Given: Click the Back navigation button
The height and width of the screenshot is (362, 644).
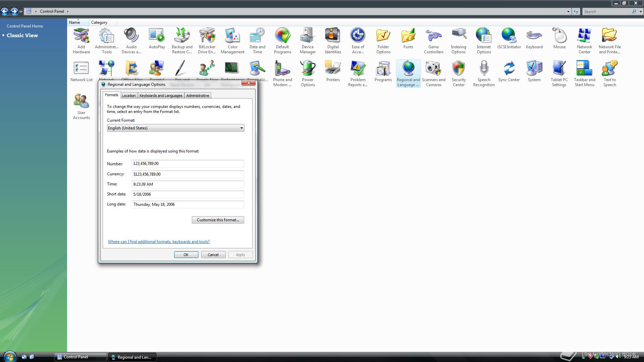Looking at the screenshot, I should (5, 12).
